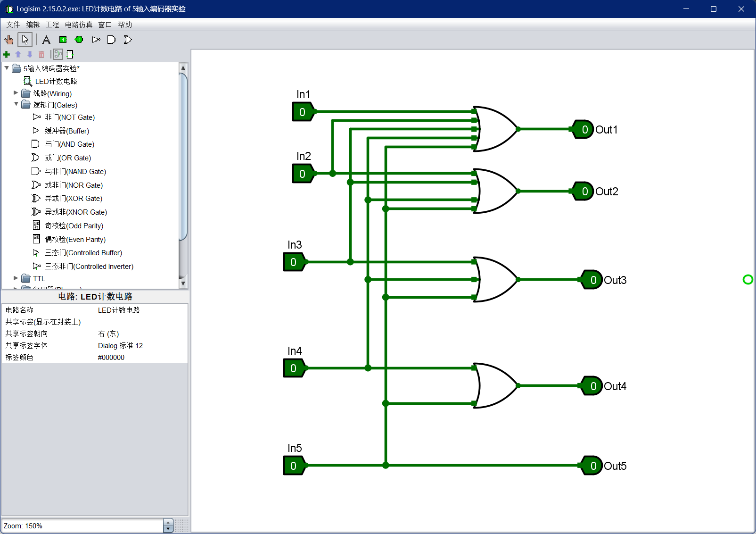Expand the TTL library folder
The height and width of the screenshot is (534, 756).
16,278
